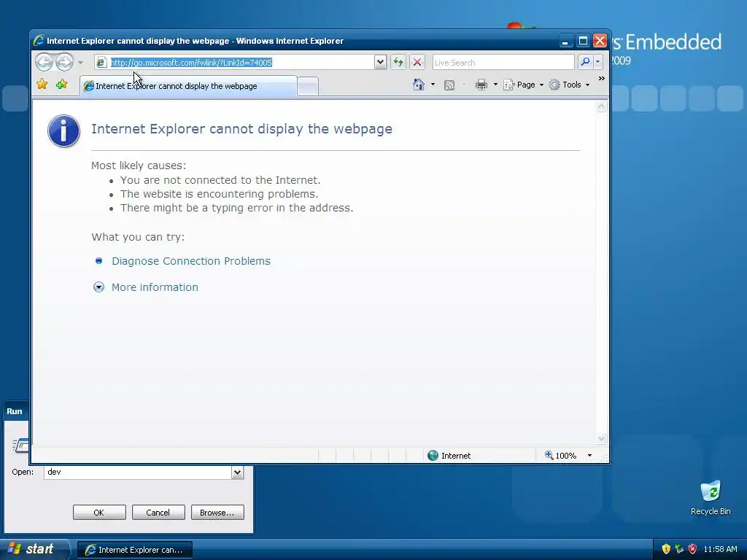Click the 100% zoom level button

coord(561,456)
